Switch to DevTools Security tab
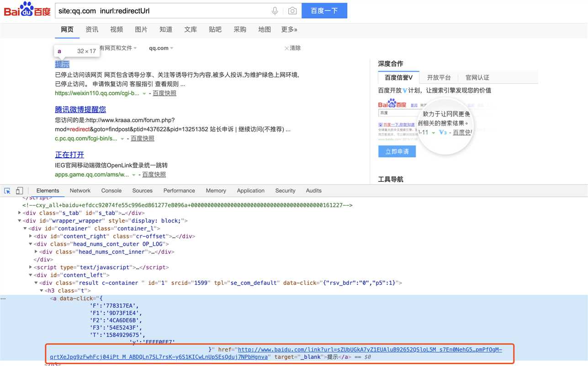Screen dimensions: 588x366 tap(286, 191)
